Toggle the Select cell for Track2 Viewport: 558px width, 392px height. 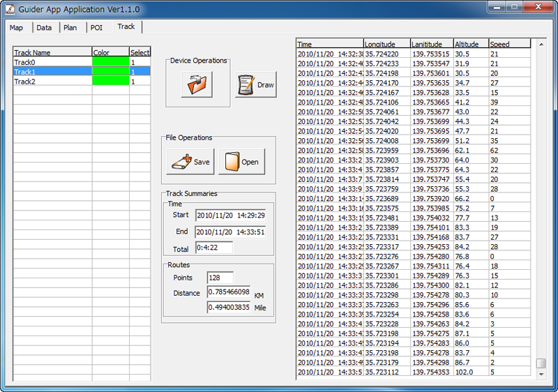(139, 82)
